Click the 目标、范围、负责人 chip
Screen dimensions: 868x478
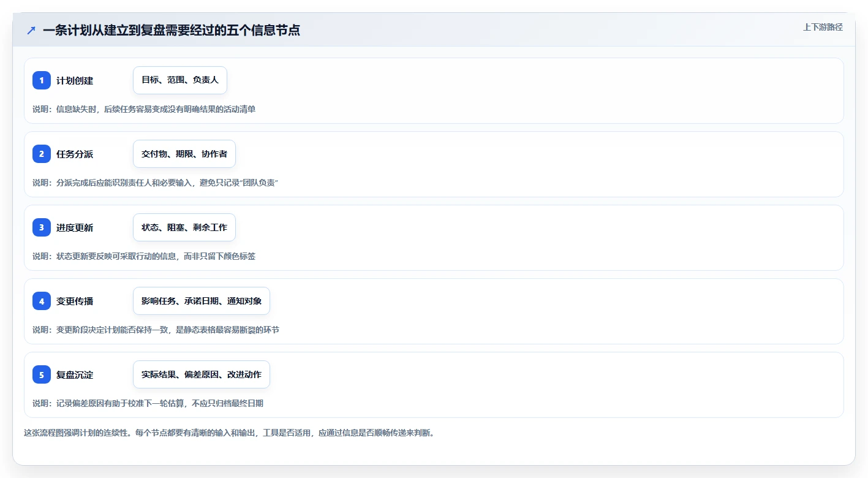click(x=180, y=80)
